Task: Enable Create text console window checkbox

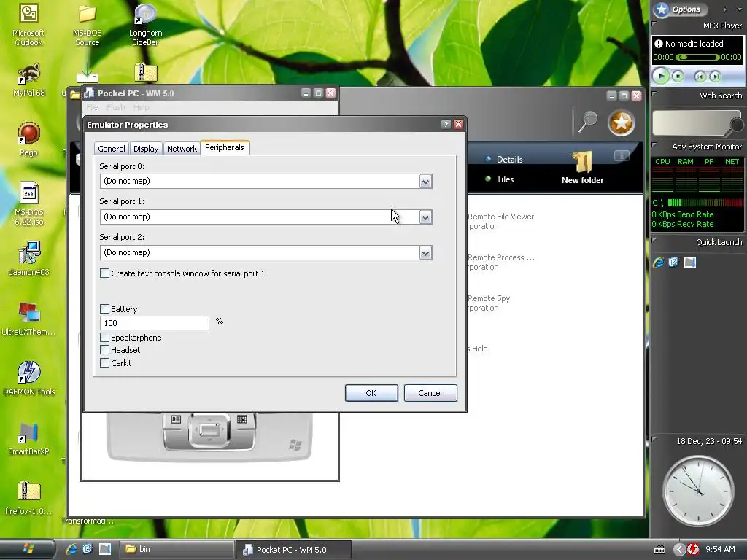Action: coord(105,273)
